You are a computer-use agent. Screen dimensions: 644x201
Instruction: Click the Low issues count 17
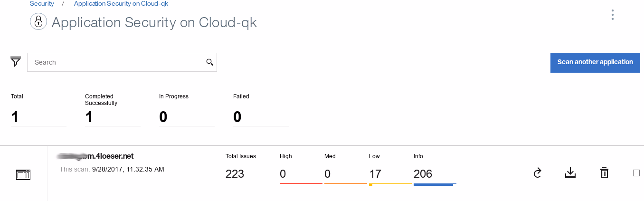pos(375,174)
